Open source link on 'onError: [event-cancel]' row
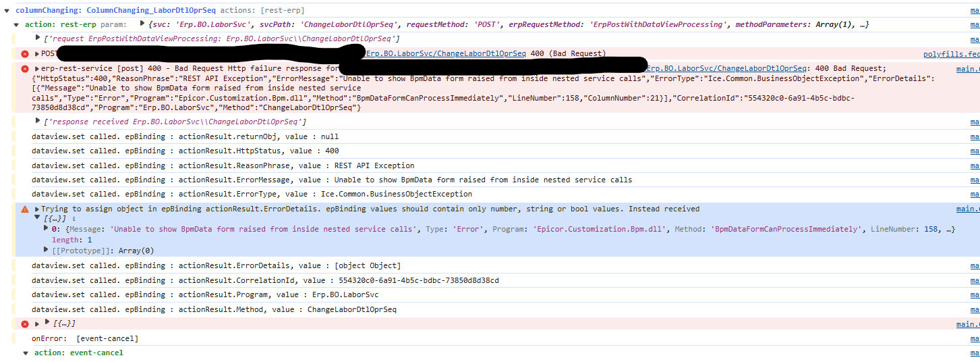The height and width of the screenshot is (362, 980). 975,338
